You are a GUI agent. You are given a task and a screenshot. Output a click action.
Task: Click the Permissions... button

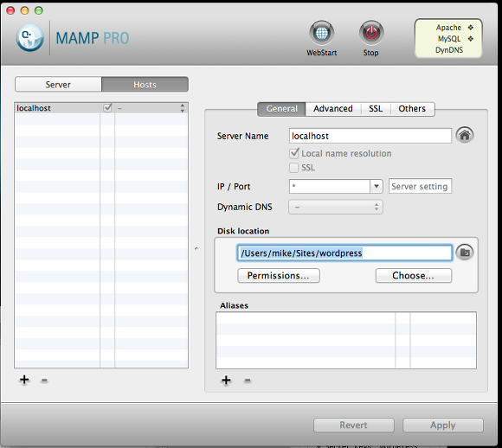click(279, 276)
